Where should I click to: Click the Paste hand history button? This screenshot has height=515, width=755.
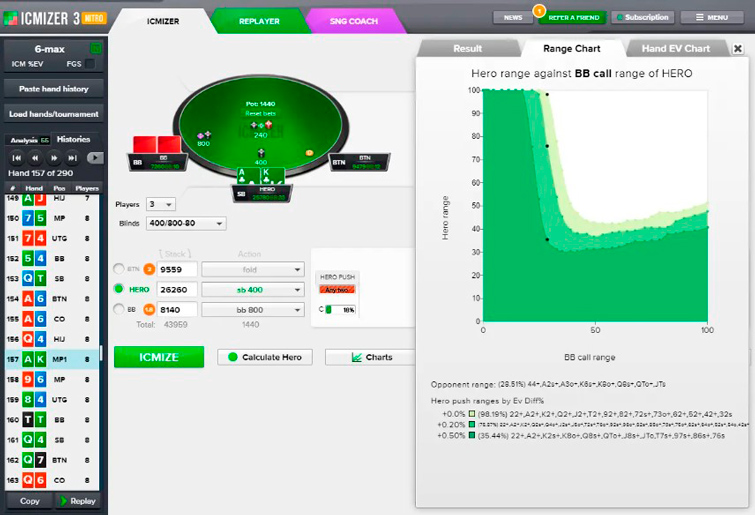53,89
